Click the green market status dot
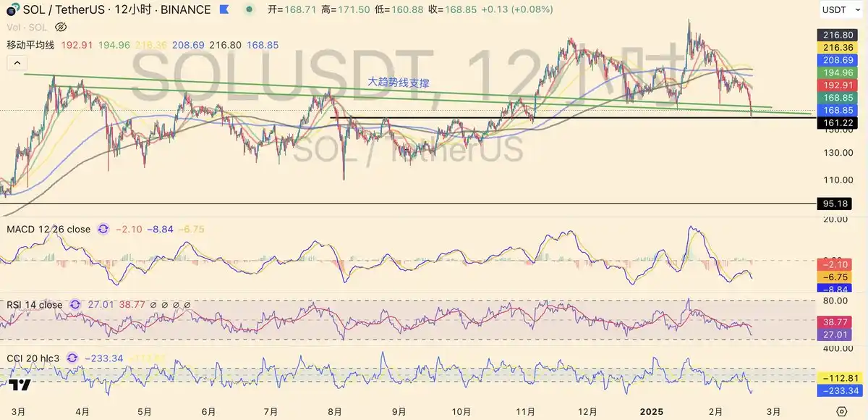This screenshot has height=420, width=868. (x=250, y=10)
